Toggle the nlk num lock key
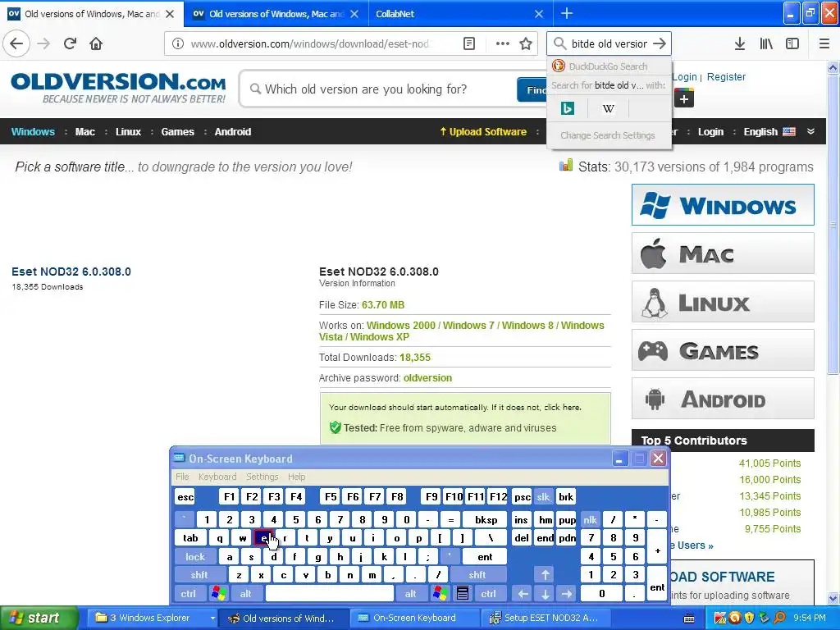The image size is (840, 630). click(590, 519)
